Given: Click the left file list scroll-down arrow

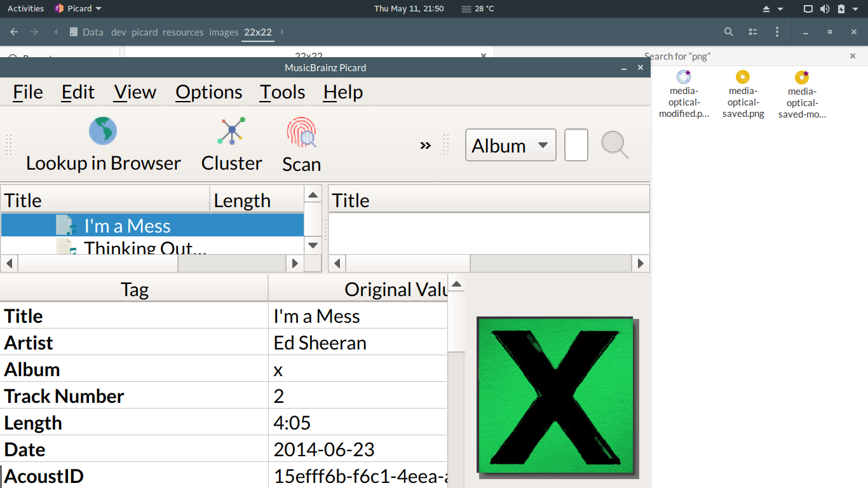Looking at the screenshot, I should pyautogui.click(x=313, y=245).
